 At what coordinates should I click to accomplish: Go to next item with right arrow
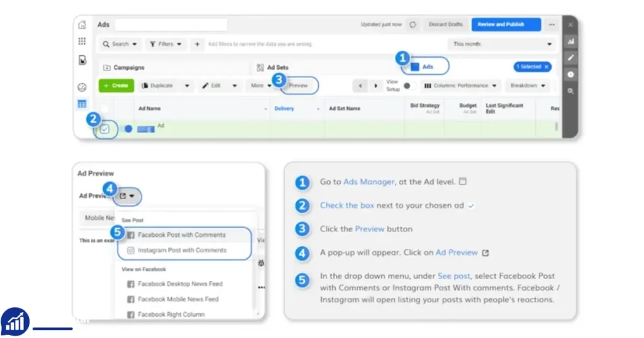[375, 85]
